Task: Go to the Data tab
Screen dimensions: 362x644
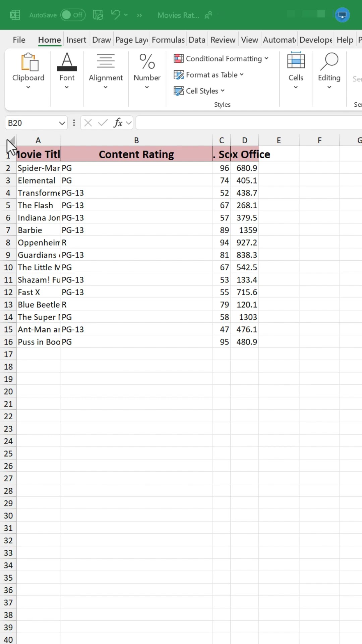Action: coord(197,40)
